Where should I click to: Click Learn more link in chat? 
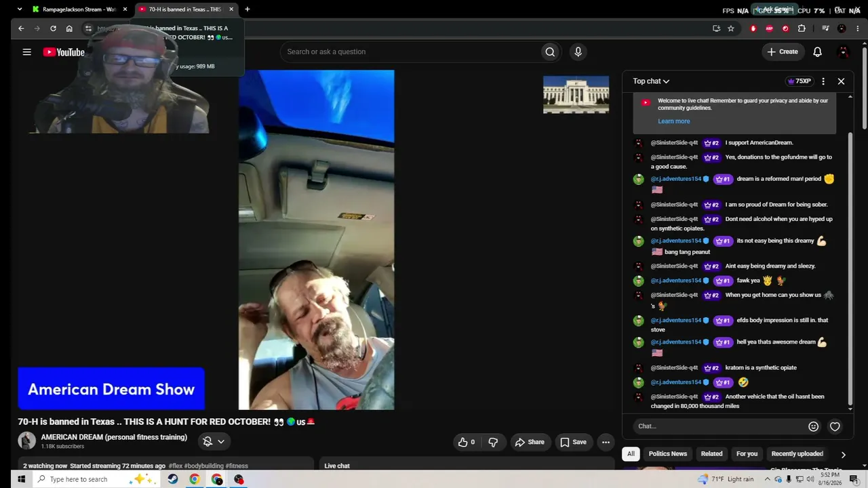(x=673, y=121)
